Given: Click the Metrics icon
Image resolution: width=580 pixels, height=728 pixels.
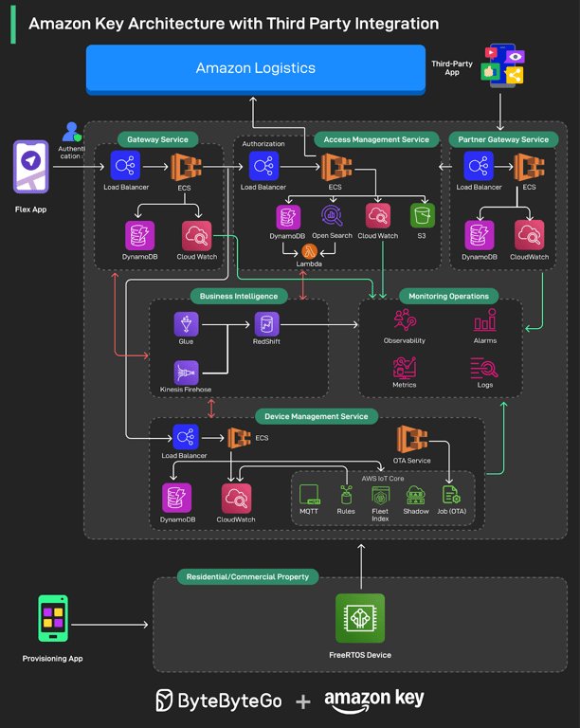Looking at the screenshot, I should 405,368.
